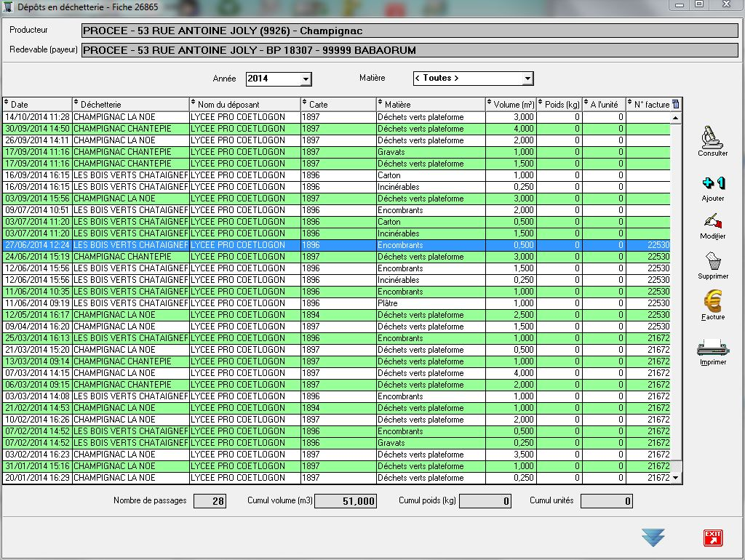Sort by Déchetterie column header

(x=131, y=105)
